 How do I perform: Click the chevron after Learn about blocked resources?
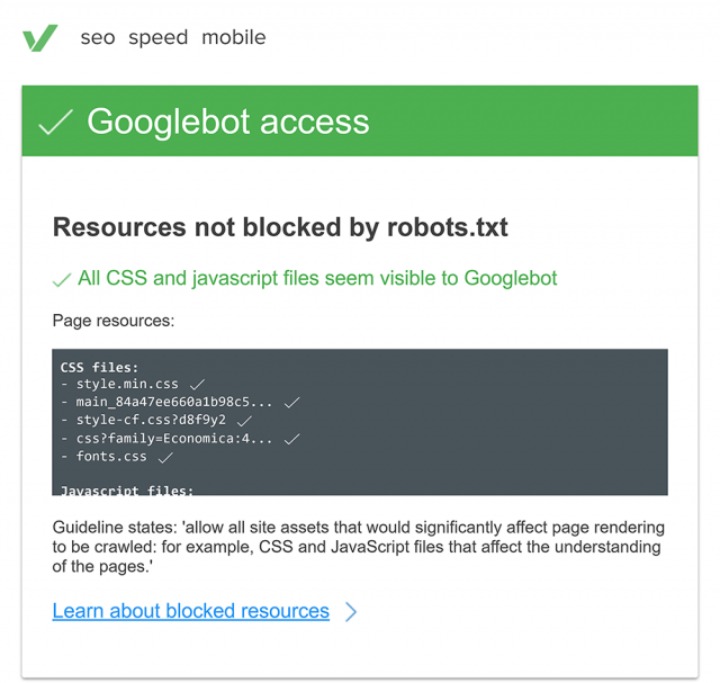[x=351, y=612]
